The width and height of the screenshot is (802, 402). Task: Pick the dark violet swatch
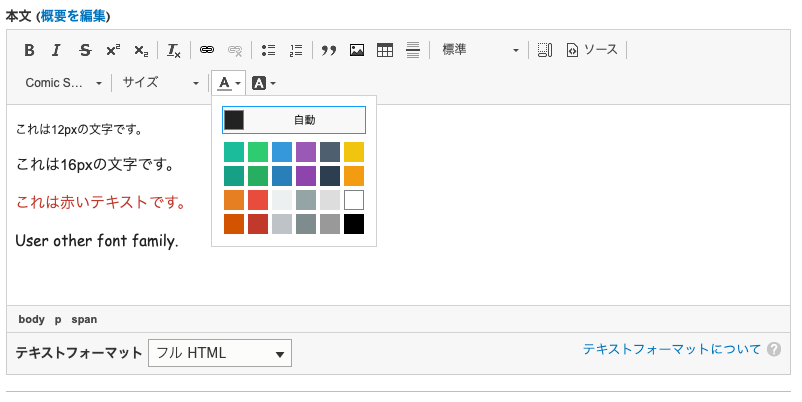[306, 176]
